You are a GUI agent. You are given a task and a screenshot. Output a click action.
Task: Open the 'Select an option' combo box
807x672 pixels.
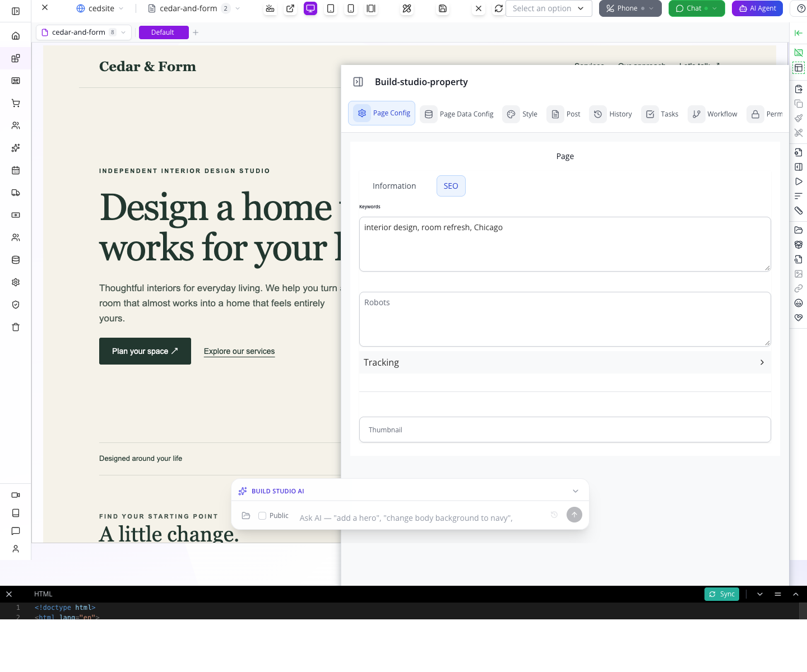(549, 8)
